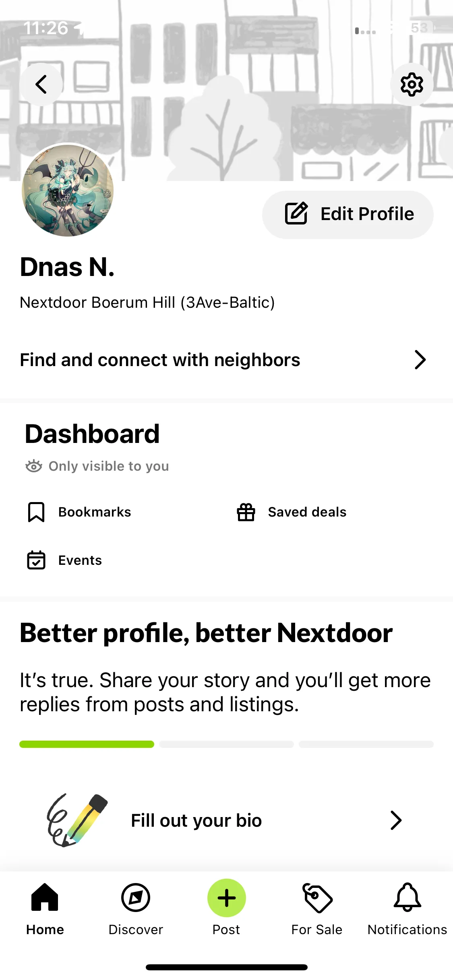Tap the eye icon beside Only visible to you
453x980 pixels.
coord(34,466)
